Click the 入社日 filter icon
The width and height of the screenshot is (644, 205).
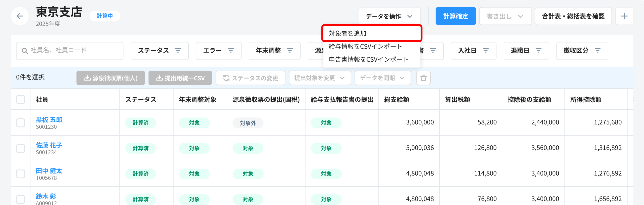pyautogui.click(x=485, y=51)
